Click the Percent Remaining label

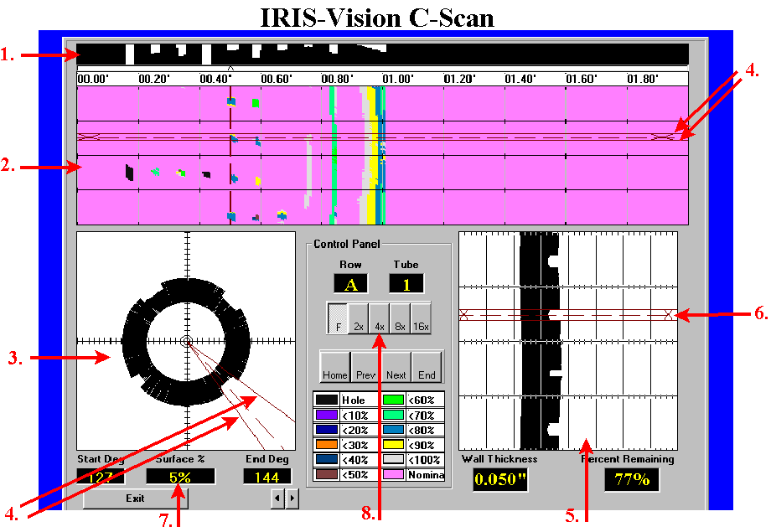tap(628, 459)
